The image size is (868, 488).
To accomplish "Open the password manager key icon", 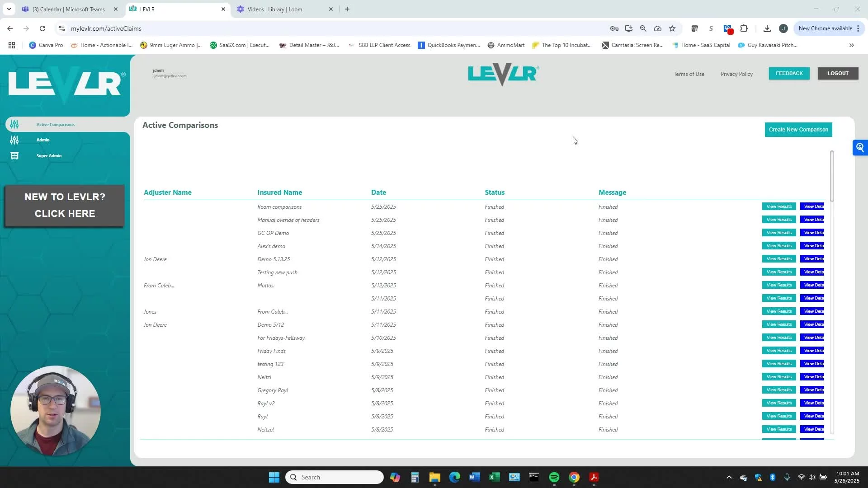I will pyautogui.click(x=614, y=28).
